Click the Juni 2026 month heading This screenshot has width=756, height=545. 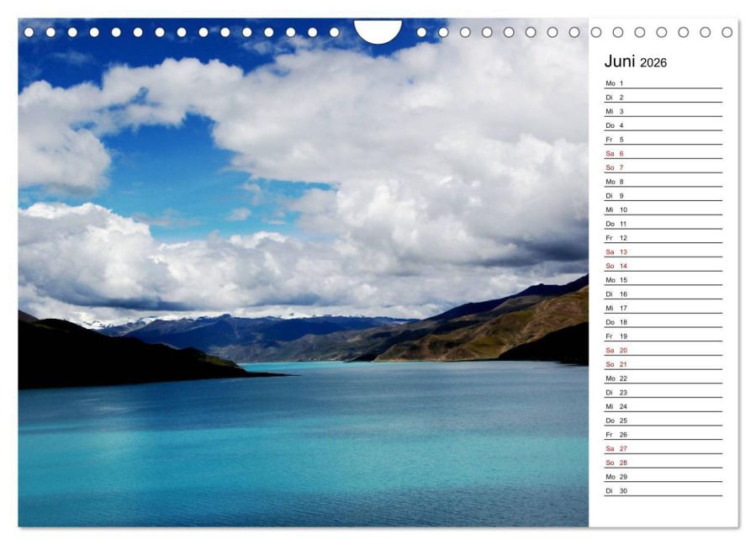[636, 61]
